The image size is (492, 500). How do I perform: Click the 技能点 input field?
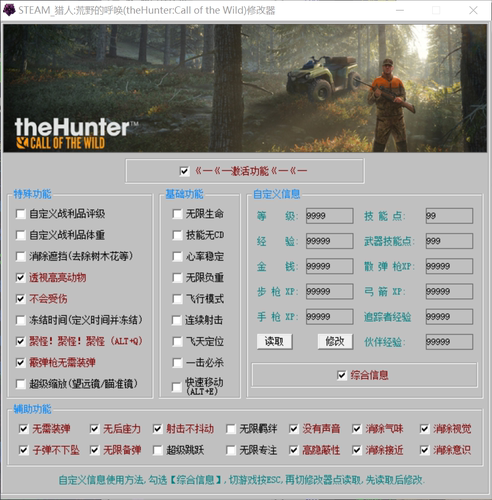(449, 216)
